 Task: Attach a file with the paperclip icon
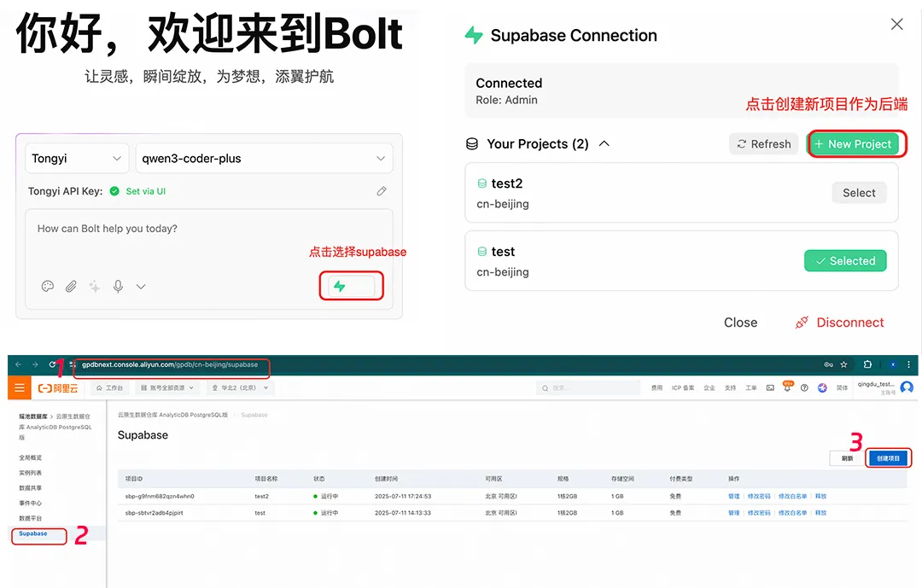click(71, 287)
